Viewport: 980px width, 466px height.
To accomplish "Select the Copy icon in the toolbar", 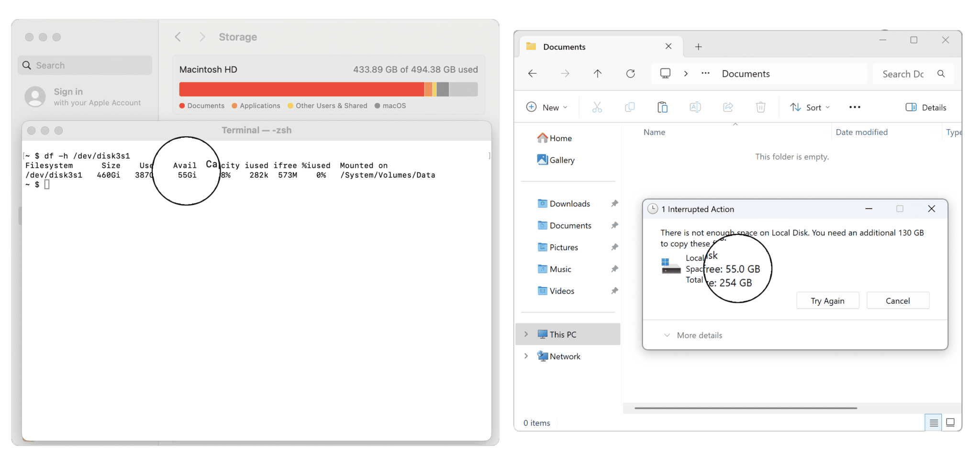I will click(629, 107).
